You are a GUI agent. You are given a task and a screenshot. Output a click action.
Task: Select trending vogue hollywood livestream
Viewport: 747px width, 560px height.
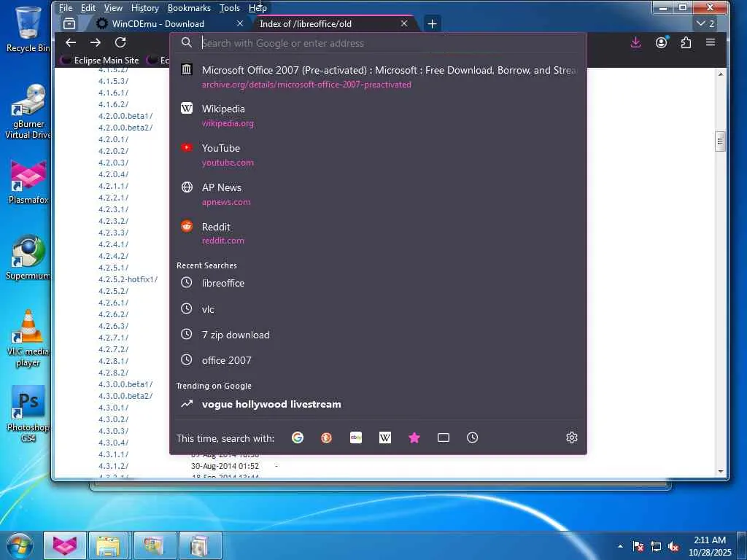coord(379,404)
